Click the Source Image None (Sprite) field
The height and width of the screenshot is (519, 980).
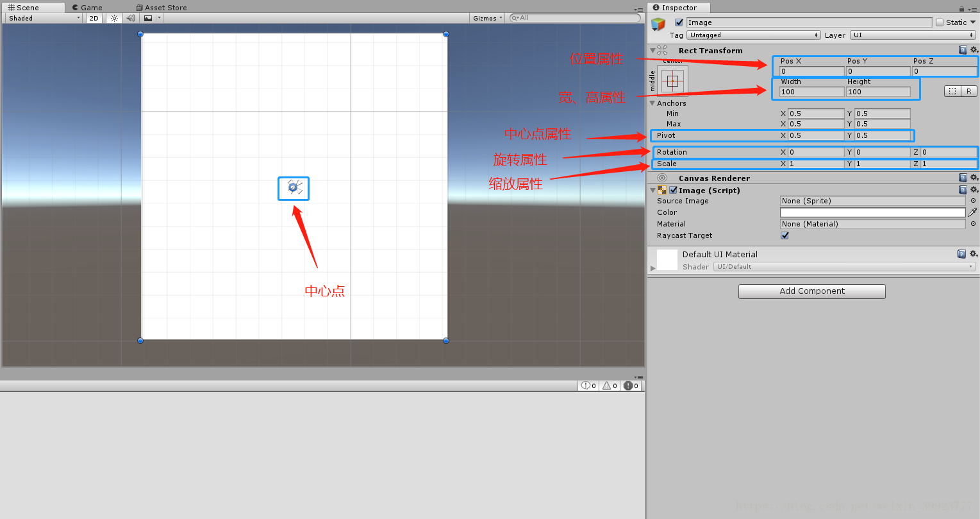(872, 201)
